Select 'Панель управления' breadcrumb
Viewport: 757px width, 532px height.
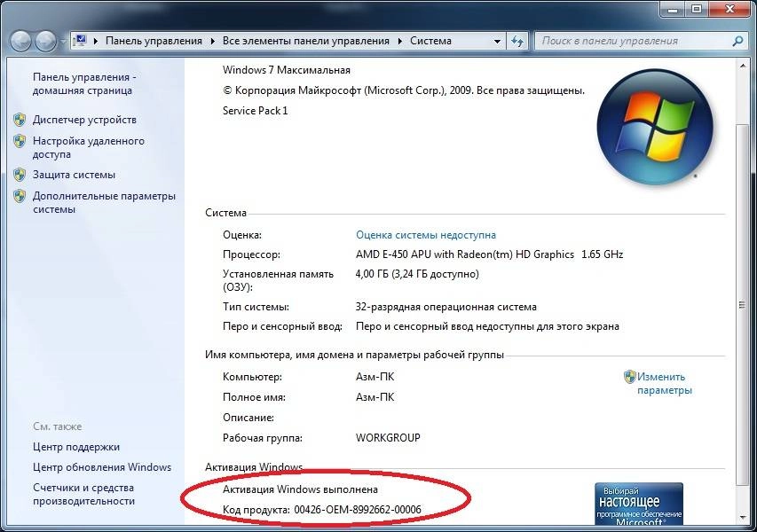pyautogui.click(x=154, y=41)
